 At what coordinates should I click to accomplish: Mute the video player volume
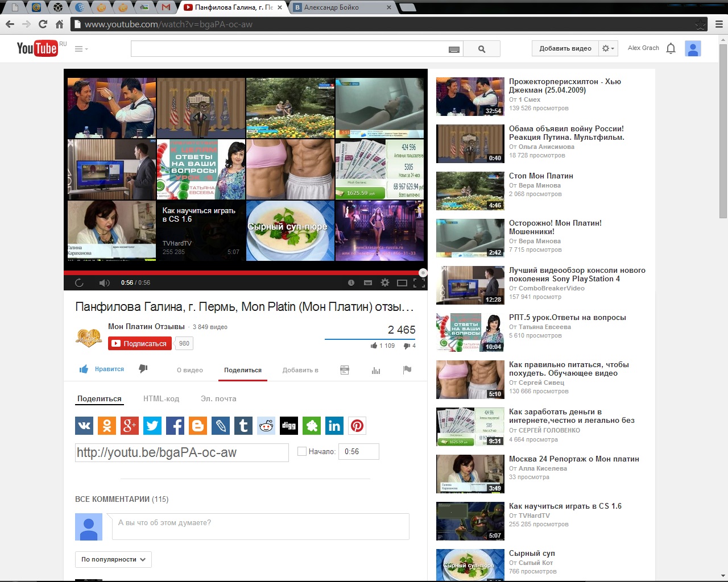pyautogui.click(x=104, y=282)
